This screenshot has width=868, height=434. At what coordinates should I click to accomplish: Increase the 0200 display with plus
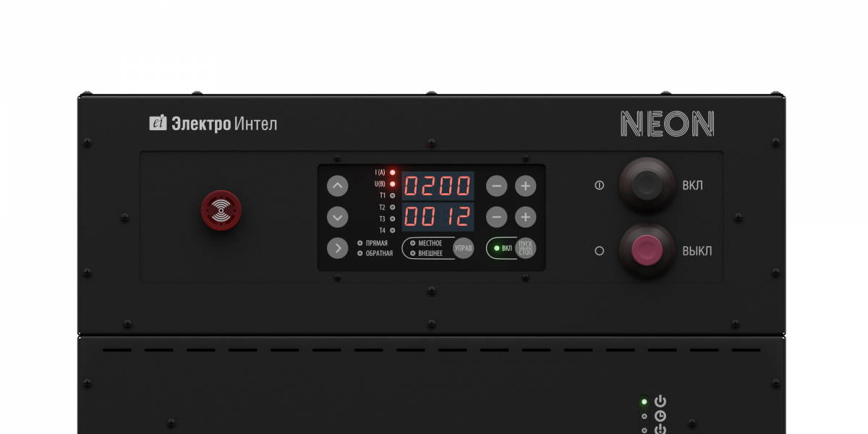[x=526, y=186]
